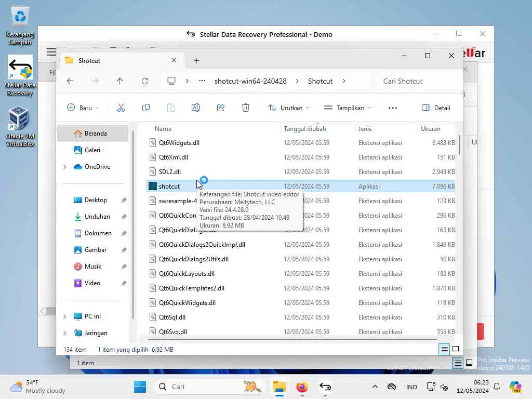532x399 pixels.
Task: Click the IND language indicator in tray
Action: [411, 387]
